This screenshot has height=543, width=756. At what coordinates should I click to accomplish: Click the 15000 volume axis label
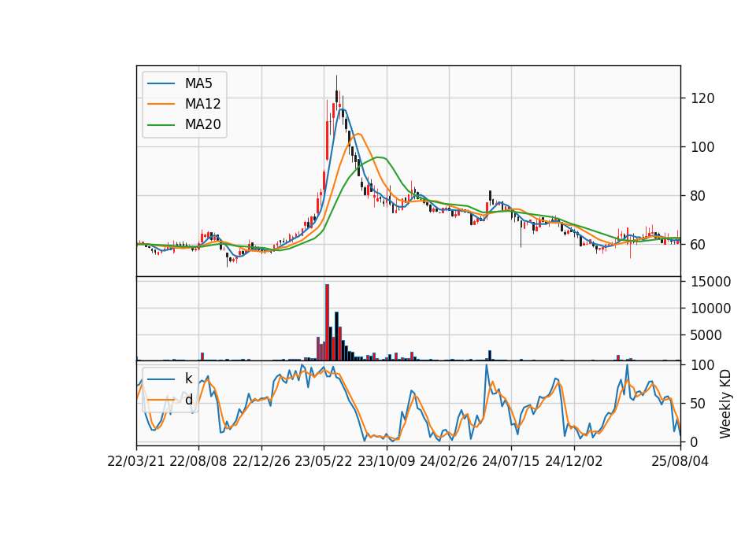710,282
